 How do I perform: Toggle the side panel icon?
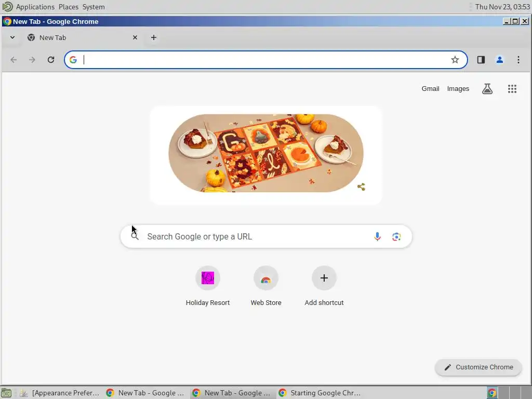(481, 60)
